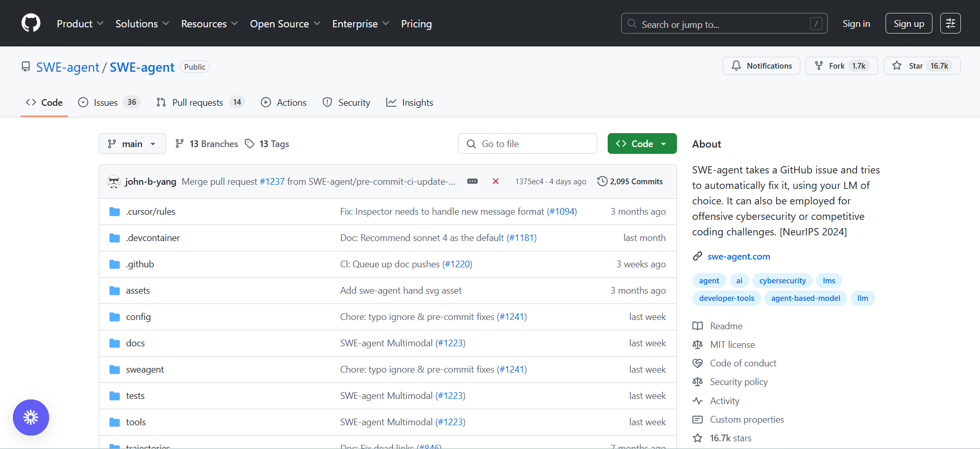Click the docs folder icon
980x449 pixels.
[x=115, y=343]
